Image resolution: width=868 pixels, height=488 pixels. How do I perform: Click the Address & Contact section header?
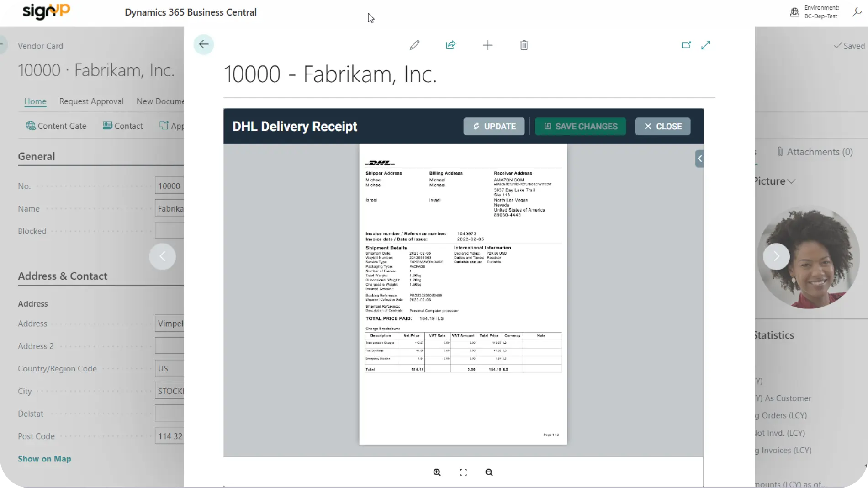point(63,276)
